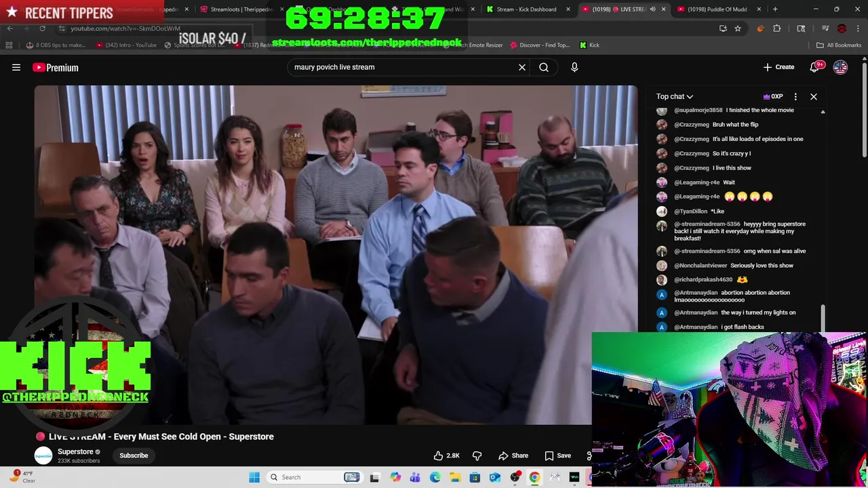Click the Chrome address bar URL

(x=125, y=28)
